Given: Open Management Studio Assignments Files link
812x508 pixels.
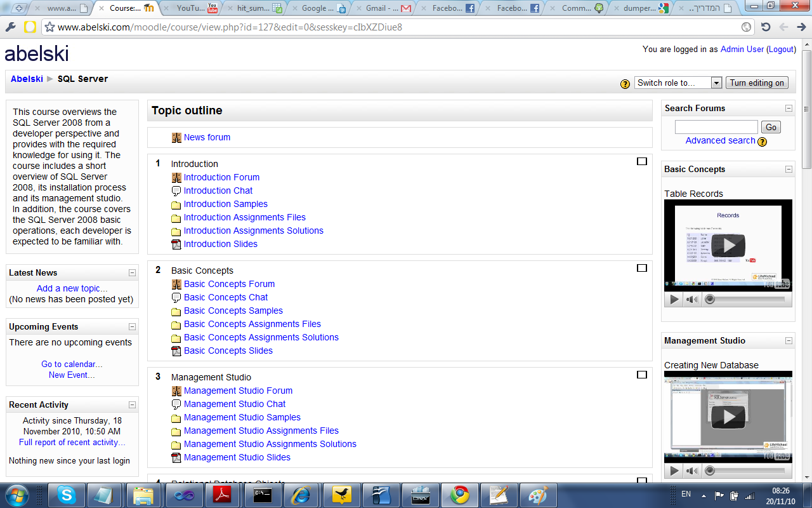Looking at the screenshot, I should point(261,431).
